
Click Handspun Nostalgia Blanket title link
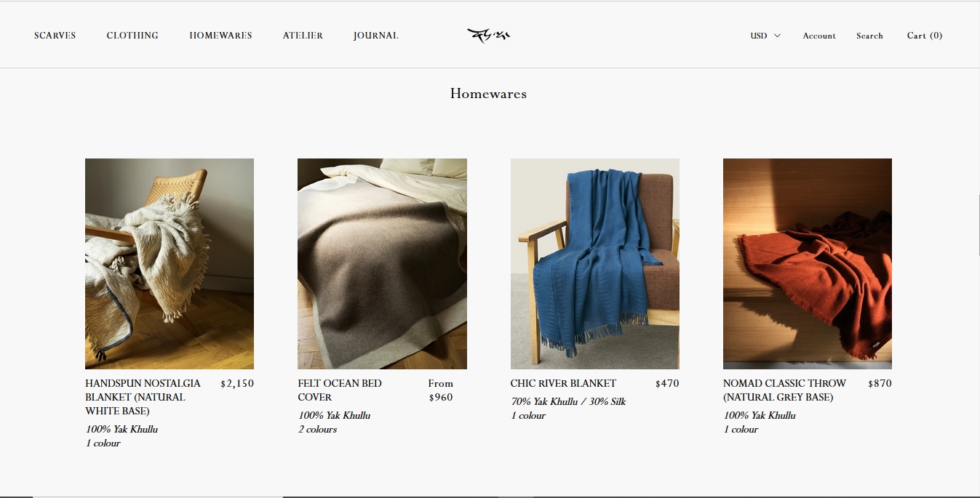[143, 397]
